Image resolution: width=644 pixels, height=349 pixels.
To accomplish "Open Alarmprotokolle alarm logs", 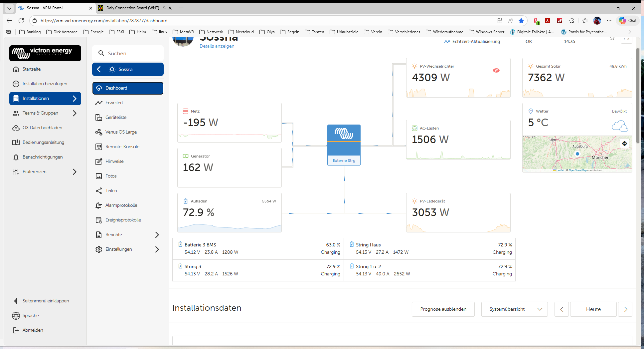I will click(x=121, y=205).
